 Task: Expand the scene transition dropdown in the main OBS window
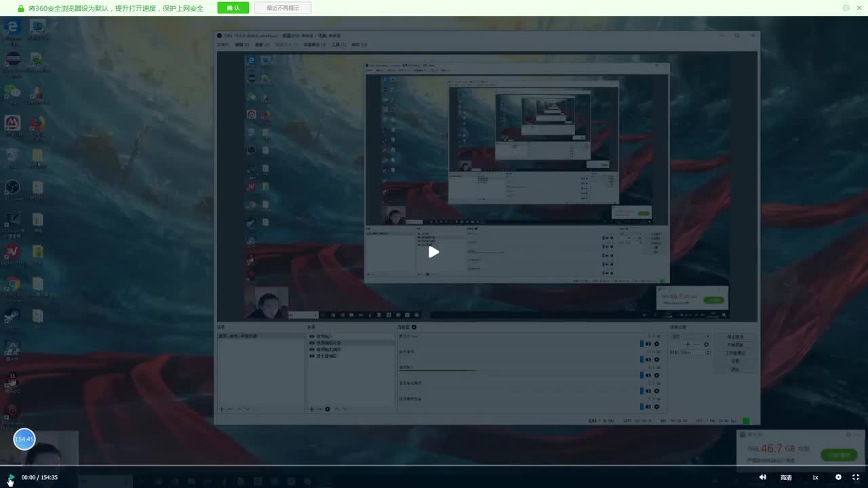click(x=690, y=336)
